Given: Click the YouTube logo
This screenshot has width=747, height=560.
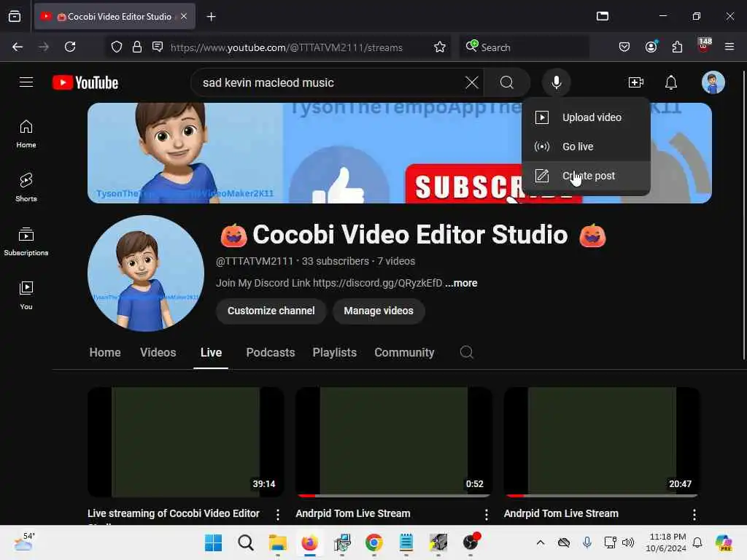Looking at the screenshot, I should point(85,82).
